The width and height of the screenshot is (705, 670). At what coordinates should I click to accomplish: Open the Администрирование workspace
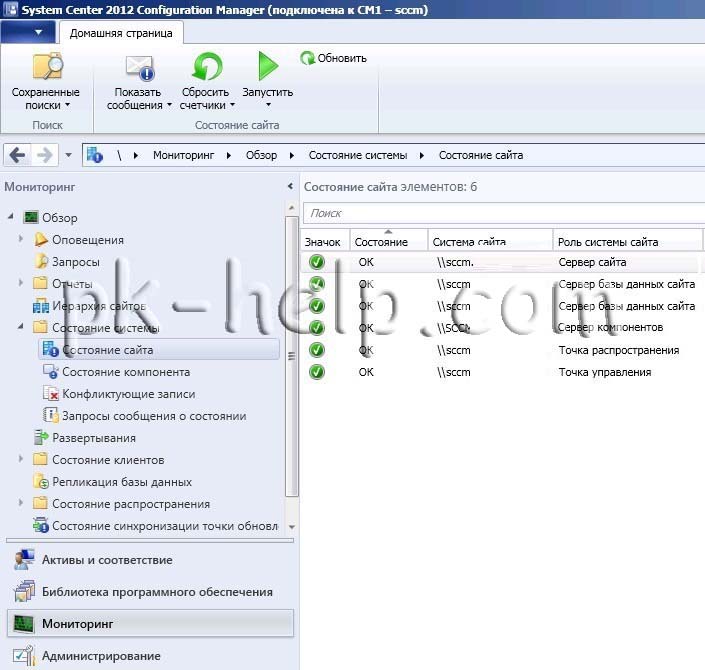[x=150, y=656]
